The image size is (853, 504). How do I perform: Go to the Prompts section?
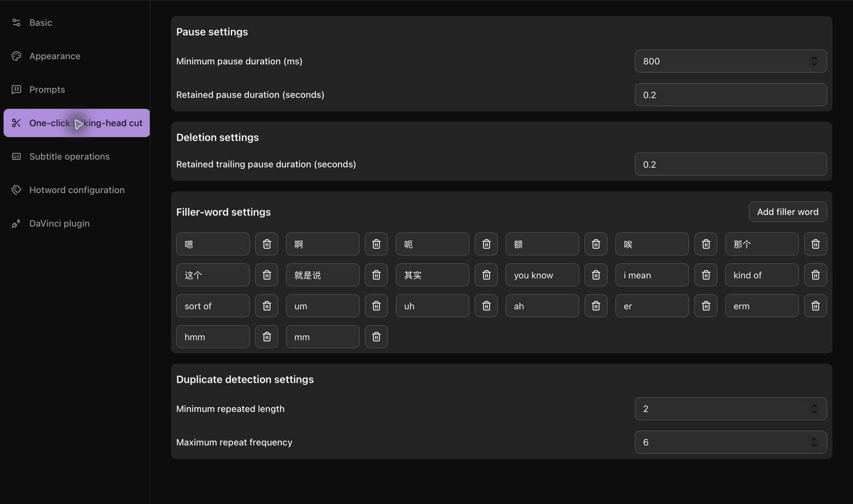[76, 90]
